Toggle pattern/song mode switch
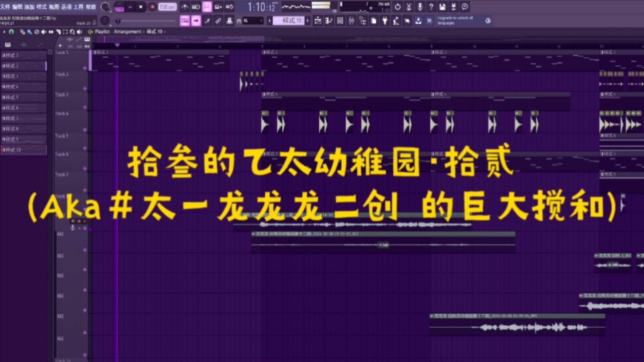The width and height of the screenshot is (644, 362). click(x=119, y=7)
